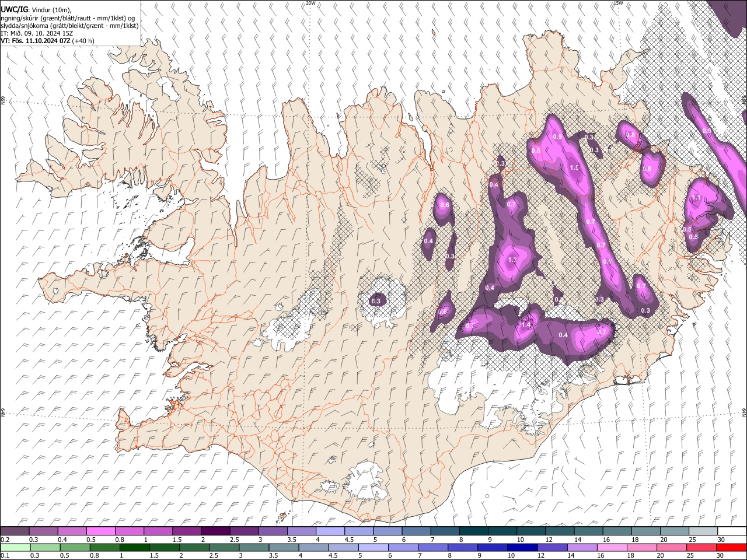This screenshot has width=747, height=560.
Task: Click the '1.1' precipitation value on the map
Action: 696,198
